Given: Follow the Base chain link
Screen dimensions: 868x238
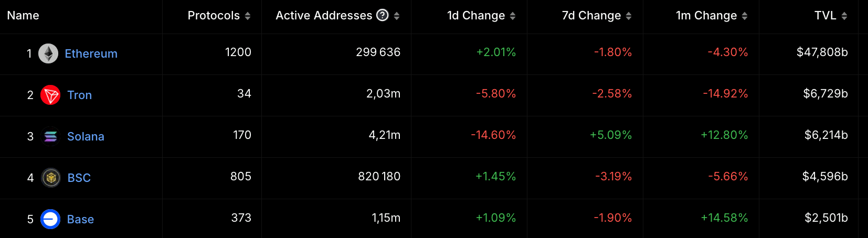Looking at the screenshot, I should [80, 219].
